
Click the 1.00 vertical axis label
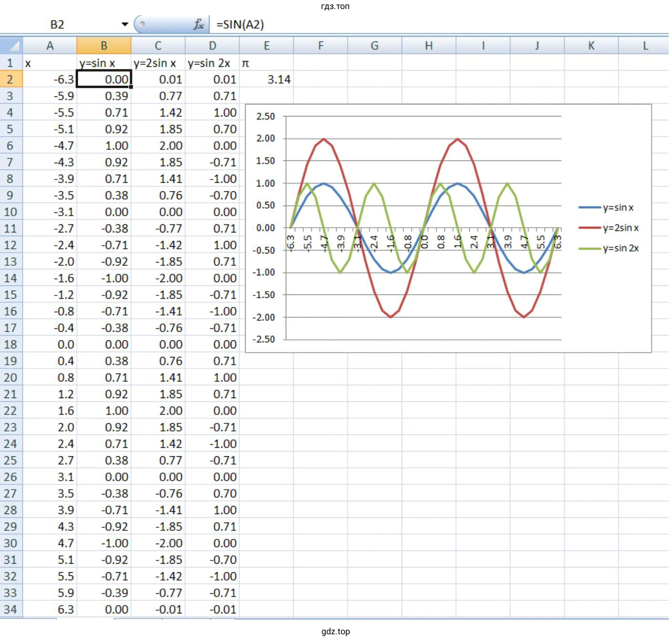point(266,183)
